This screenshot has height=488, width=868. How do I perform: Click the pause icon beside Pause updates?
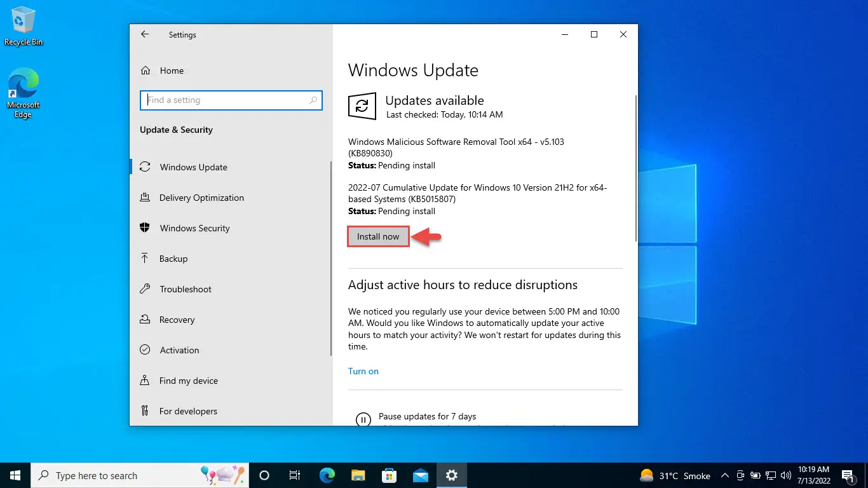coord(363,419)
